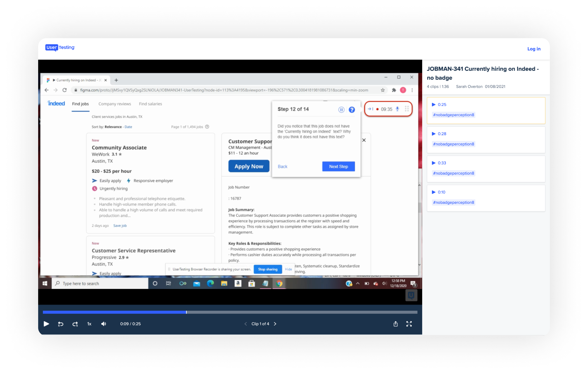
Task: Launch Microsoft Edge from the taskbar
Action: [x=210, y=283]
